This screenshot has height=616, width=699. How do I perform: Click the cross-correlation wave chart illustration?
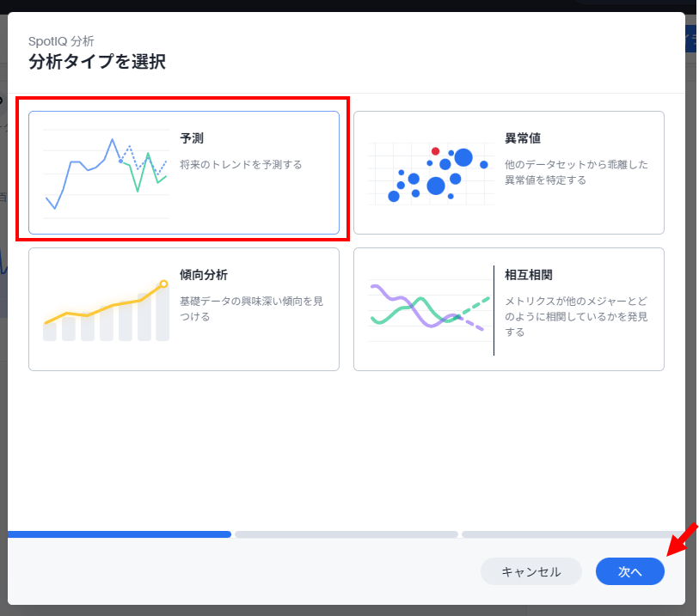[428, 310]
